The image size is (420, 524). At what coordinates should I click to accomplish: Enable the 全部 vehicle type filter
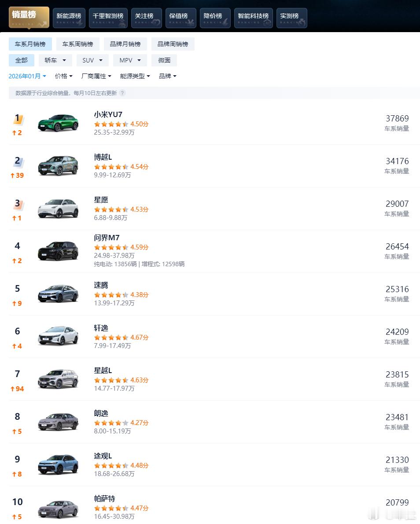tap(21, 60)
